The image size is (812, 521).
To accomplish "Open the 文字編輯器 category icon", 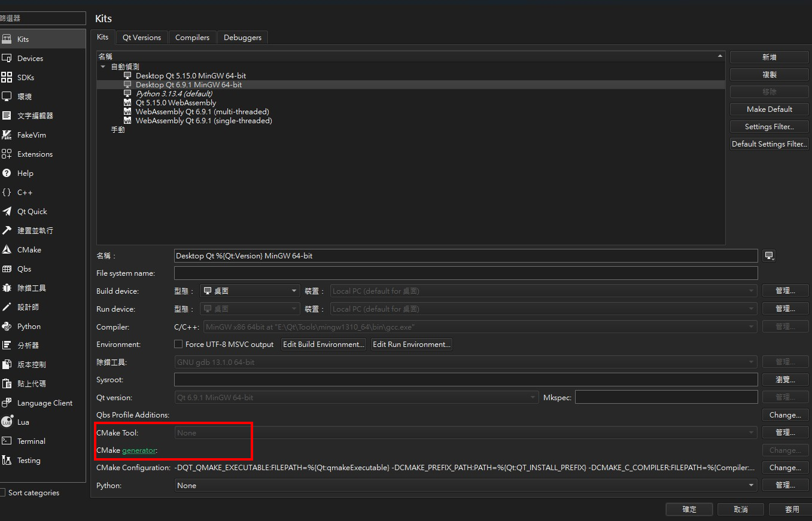I will (7, 115).
